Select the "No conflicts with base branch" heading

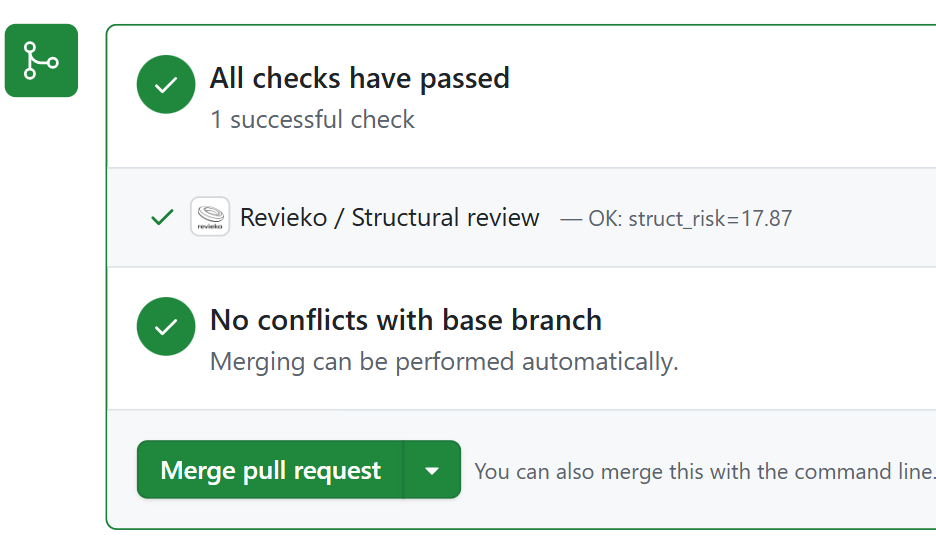click(405, 320)
